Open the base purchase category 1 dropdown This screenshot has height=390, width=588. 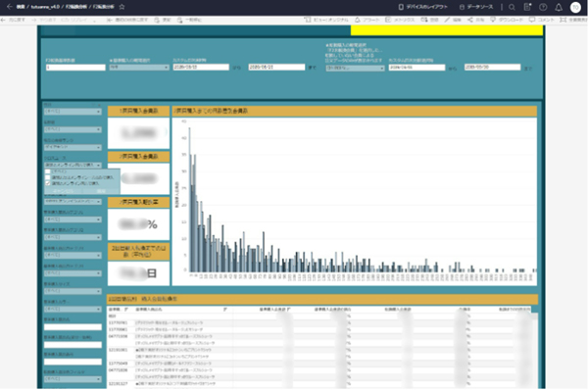73,219
